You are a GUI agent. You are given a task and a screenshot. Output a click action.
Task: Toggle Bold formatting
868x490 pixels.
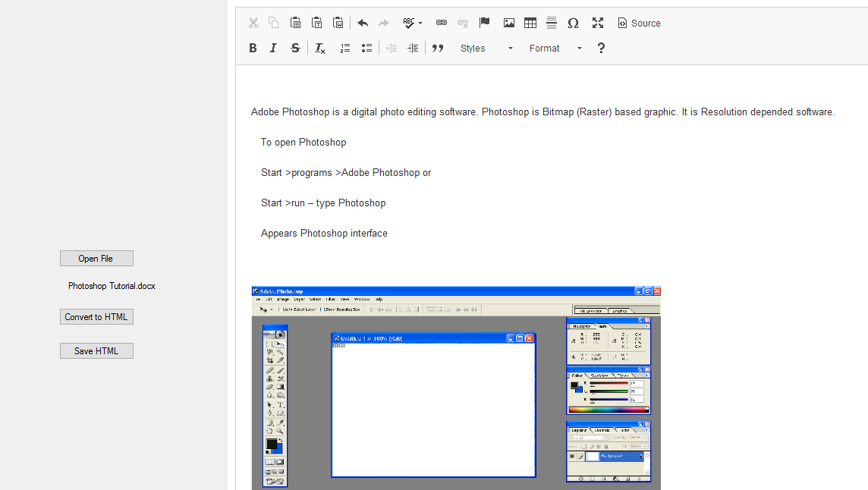[x=253, y=49]
